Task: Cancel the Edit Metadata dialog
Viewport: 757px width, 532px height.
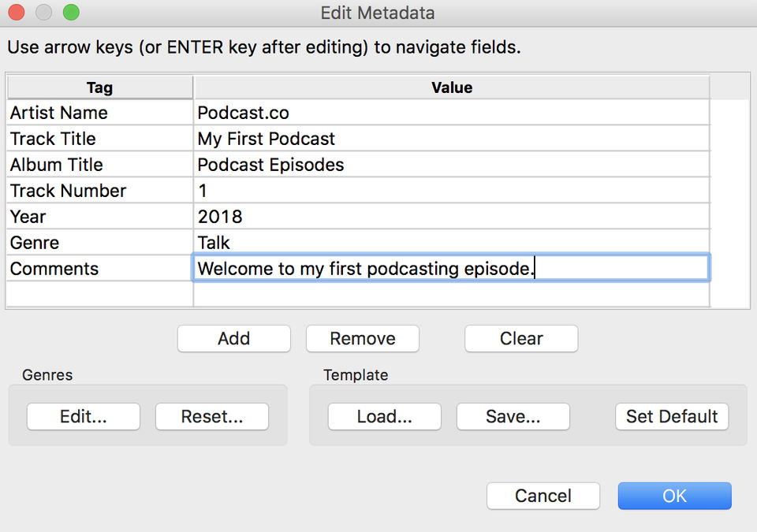Action: (x=543, y=496)
